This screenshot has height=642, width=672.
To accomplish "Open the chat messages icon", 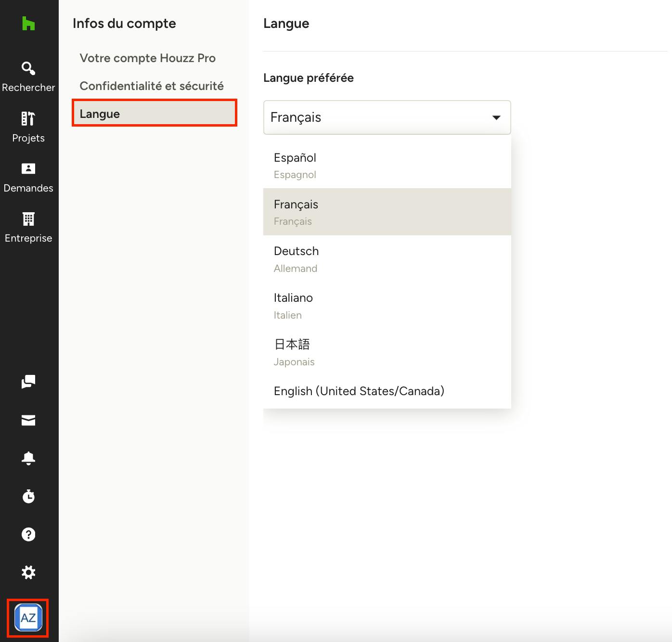I will [x=28, y=382].
